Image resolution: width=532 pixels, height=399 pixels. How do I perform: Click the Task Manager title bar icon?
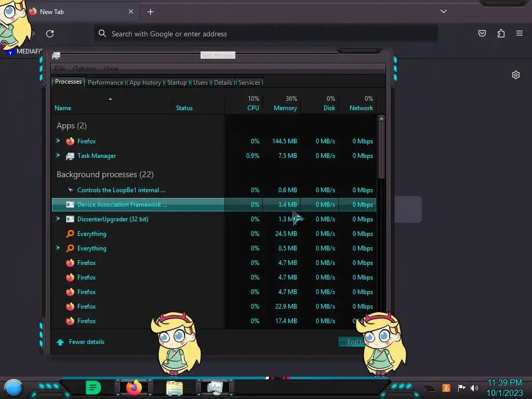click(56, 55)
